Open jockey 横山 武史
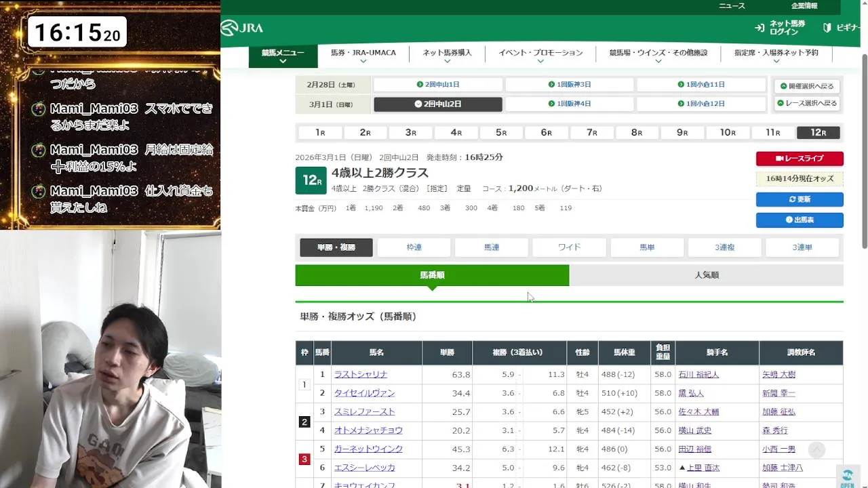The height and width of the screenshot is (488, 868). tap(695, 430)
